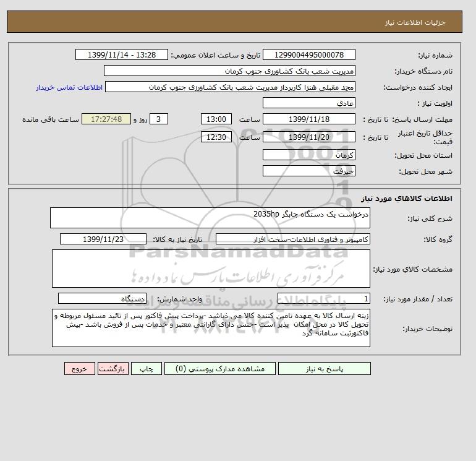
Task: Click the buyer organization name field
Action: (229, 71)
